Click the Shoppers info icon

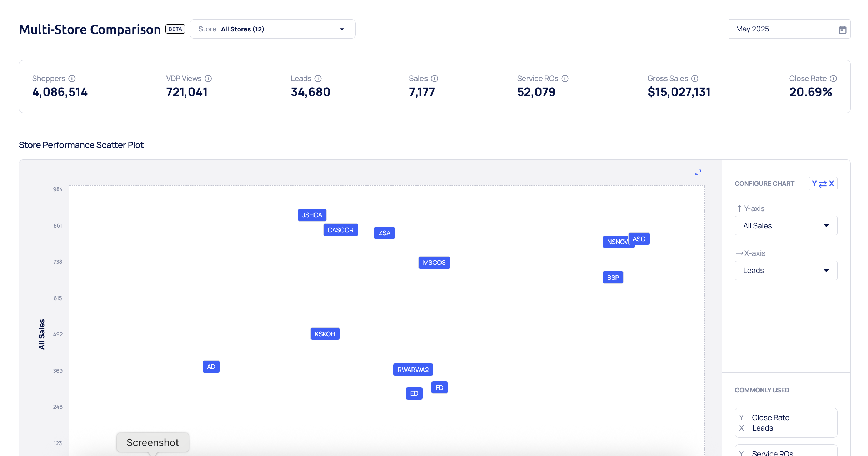pyautogui.click(x=72, y=79)
